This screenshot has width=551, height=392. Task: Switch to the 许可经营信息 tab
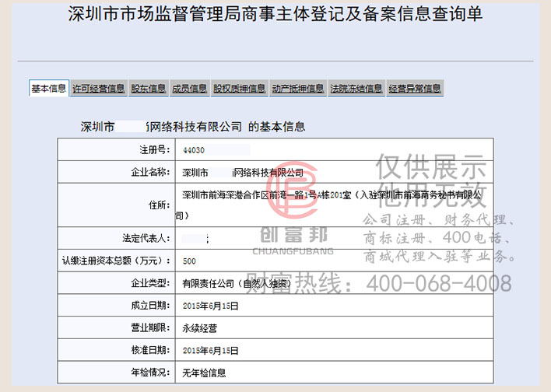[x=98, y=89]
